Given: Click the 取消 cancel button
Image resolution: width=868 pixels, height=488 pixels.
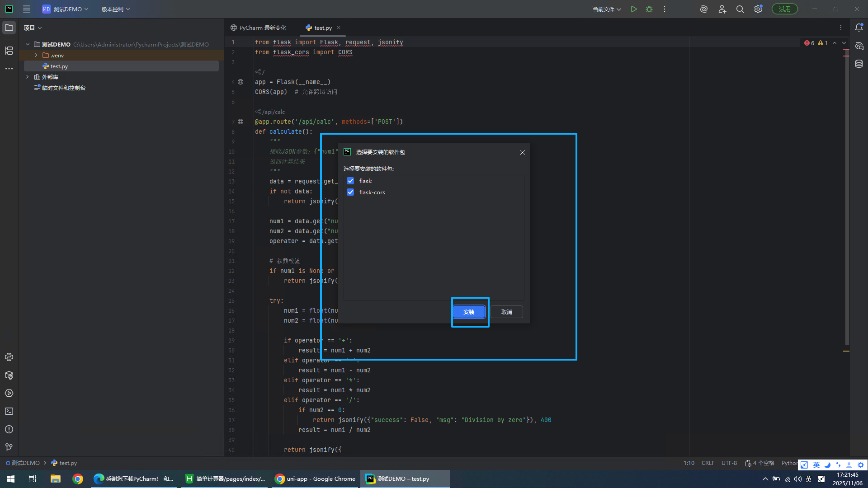Looking at the screenshot, I should point(506,312).
